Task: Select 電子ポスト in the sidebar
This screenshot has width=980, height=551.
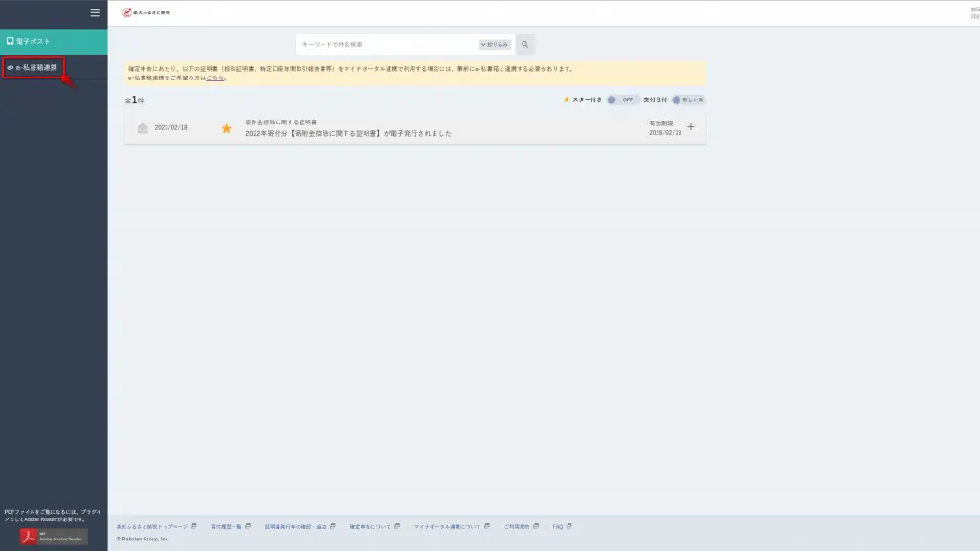Action: [54, 41]
